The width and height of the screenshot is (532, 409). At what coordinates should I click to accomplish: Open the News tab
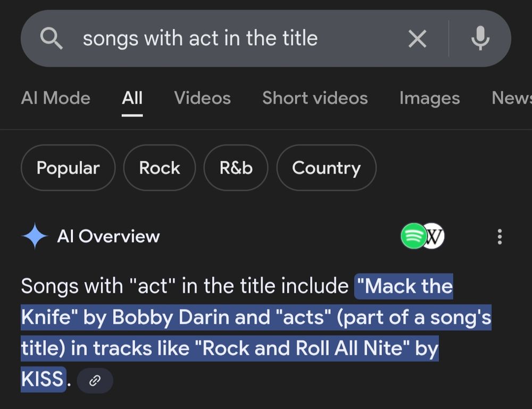[511, 98]
